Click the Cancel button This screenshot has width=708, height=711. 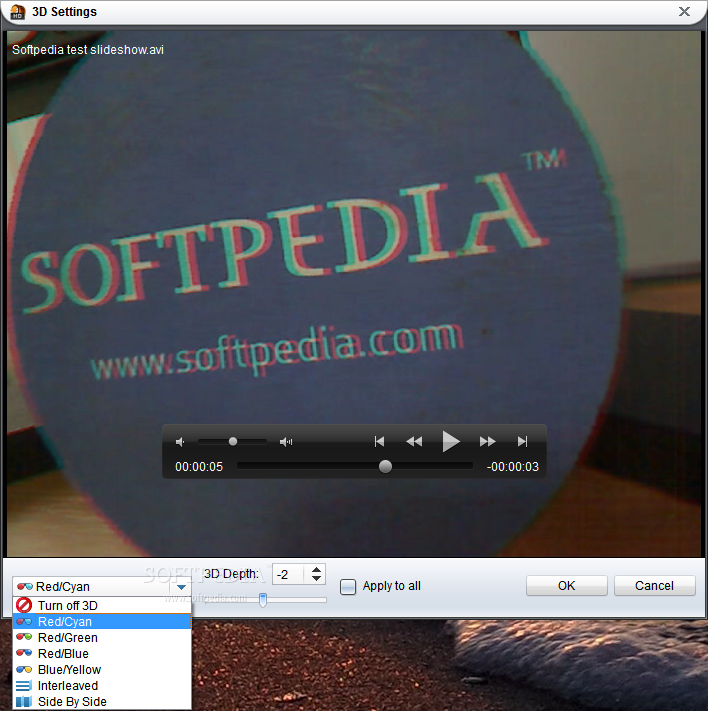[654, 586]
